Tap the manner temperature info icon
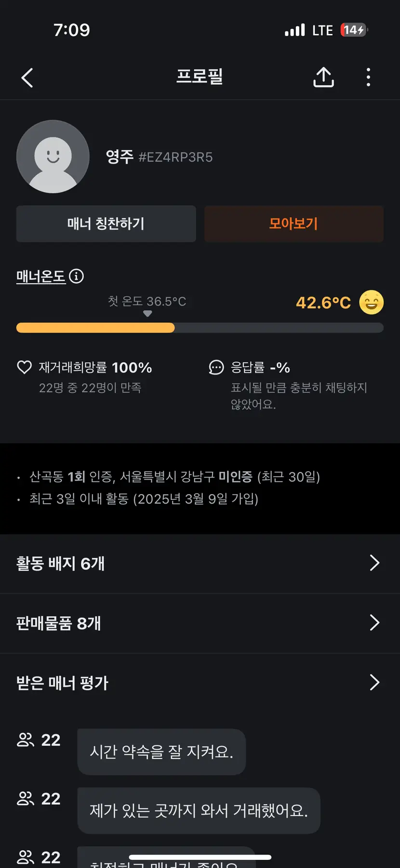 pos(76,276)
